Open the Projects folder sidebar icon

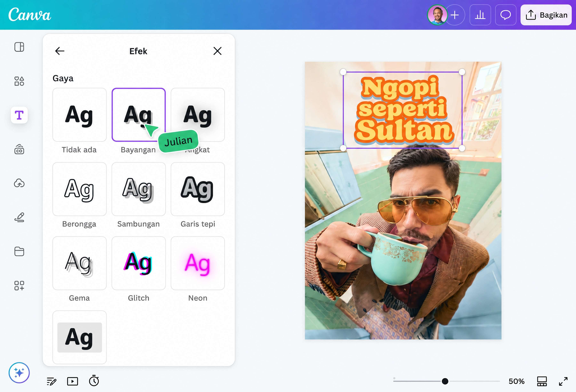click(x=19, y=251)
